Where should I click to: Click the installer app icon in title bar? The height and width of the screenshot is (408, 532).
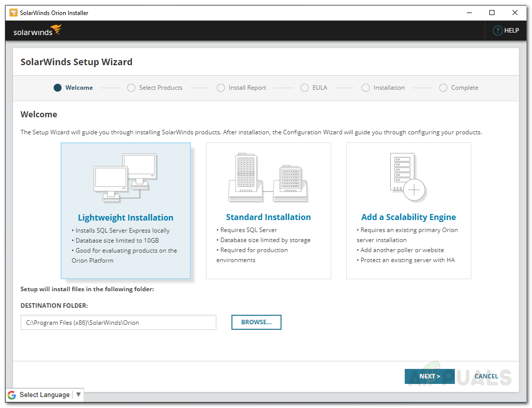pyautogui.click(x=13, y=13)
